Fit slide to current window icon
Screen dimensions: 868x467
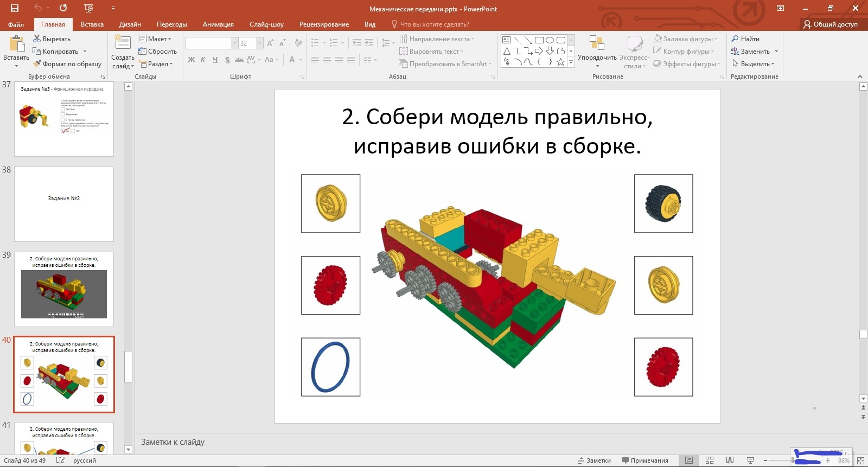[x=860, y=460]
